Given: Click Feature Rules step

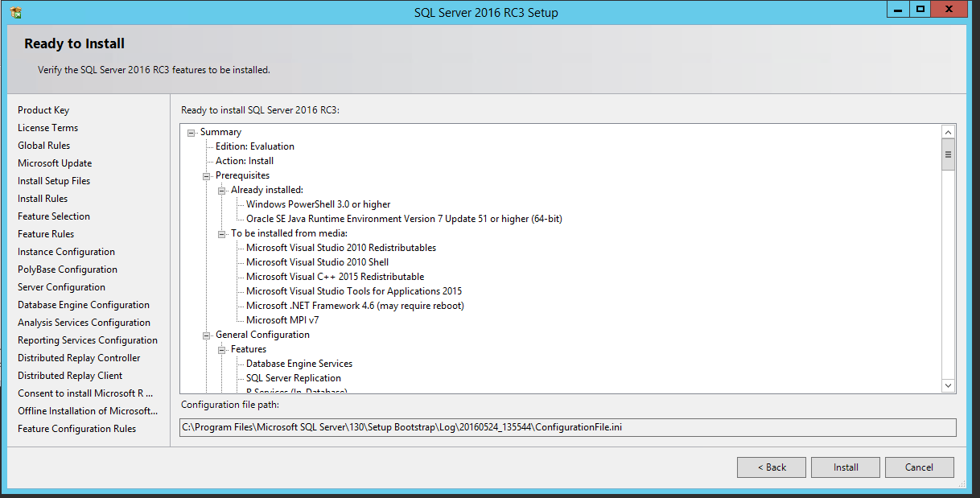Looking at the screenshot, I should click(46, 234).
